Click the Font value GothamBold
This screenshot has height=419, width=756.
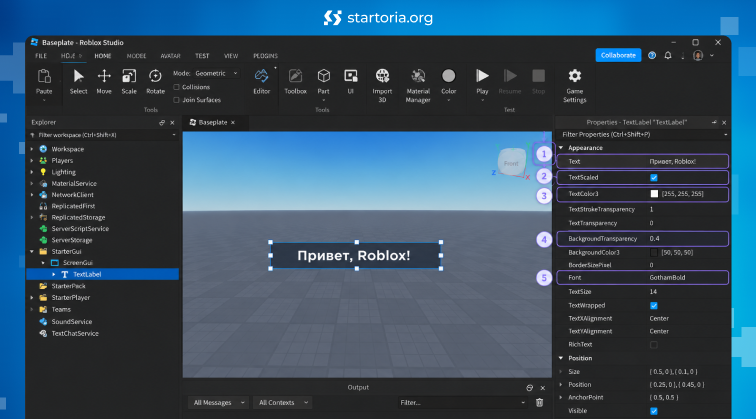pyautogui.click(x=667, y=278)
